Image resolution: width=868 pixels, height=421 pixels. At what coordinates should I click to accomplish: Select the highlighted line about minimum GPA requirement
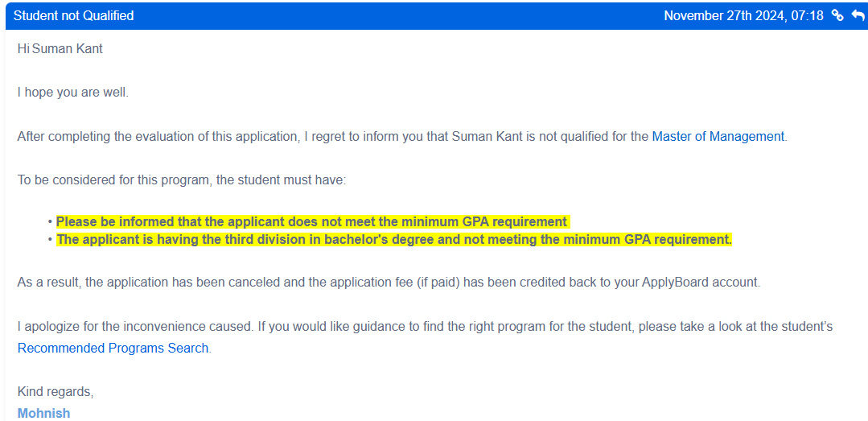coord(313,222)
